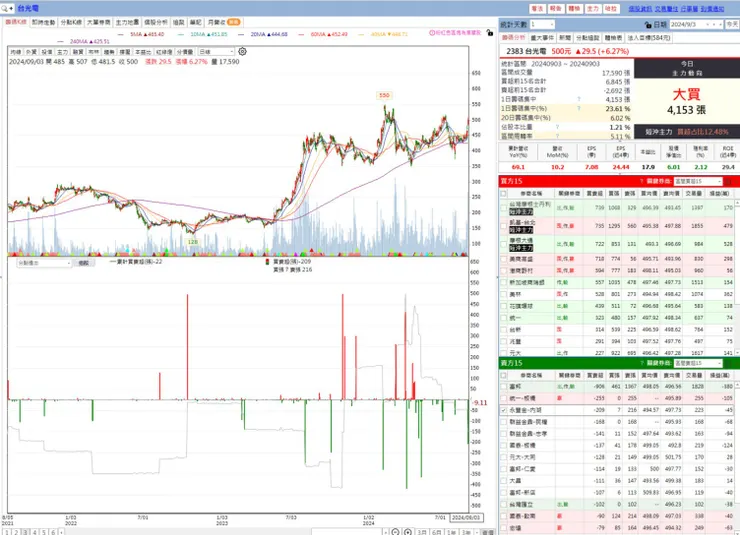
Task: Click help icon in 賣方15 header
Action: coord(641,363)
